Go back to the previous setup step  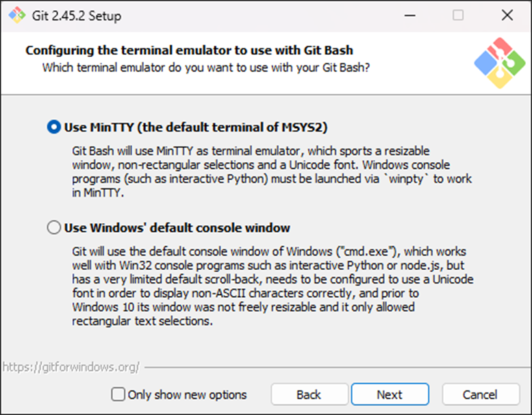[309, 394]
